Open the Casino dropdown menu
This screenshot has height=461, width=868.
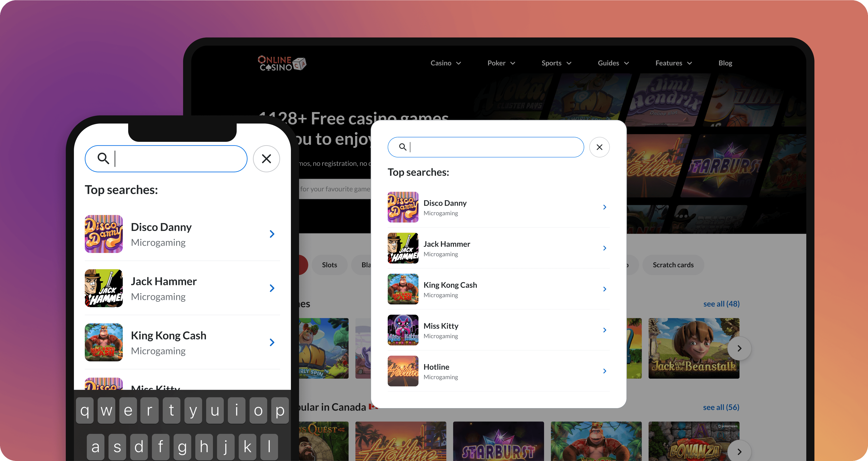[x=446, y=63]
